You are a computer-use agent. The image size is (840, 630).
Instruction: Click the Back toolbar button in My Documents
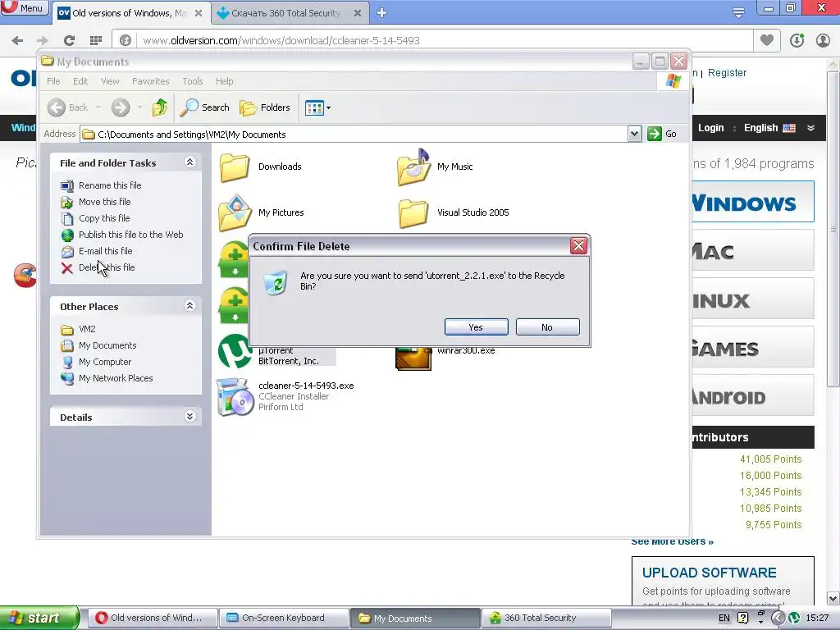(x=67, y=107)
